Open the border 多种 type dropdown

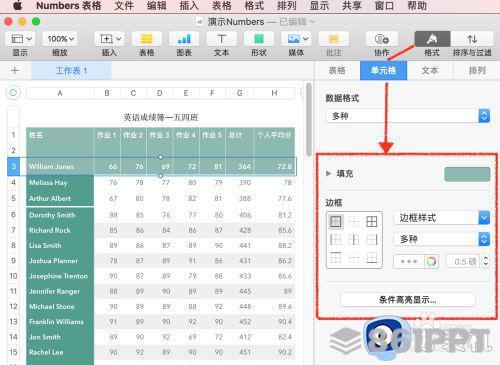pos(441,239)
